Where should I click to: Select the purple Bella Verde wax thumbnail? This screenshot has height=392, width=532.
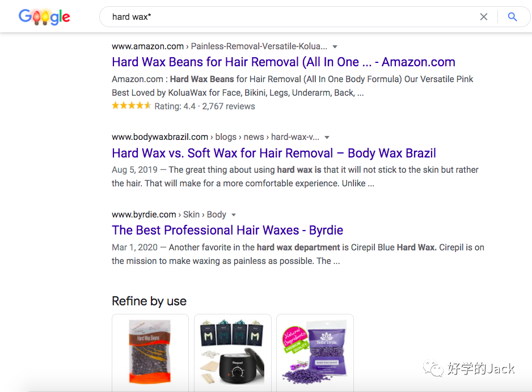point(315,352)
